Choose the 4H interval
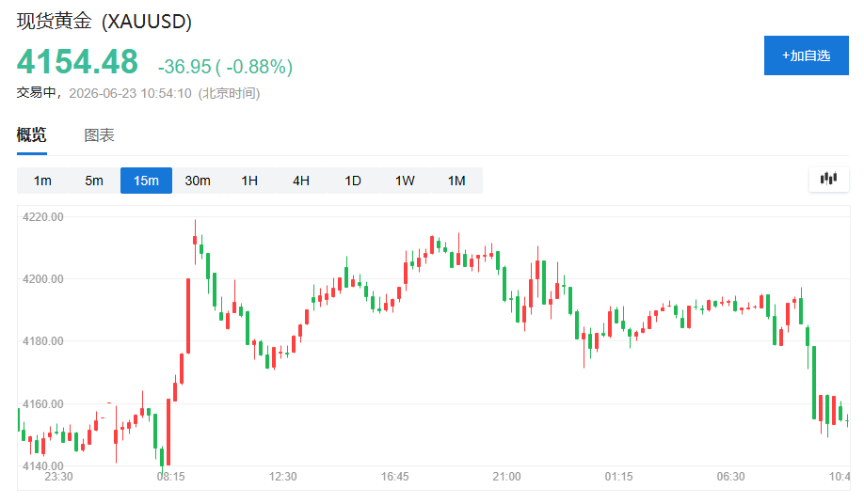Image resolution: width=864 pixels, height=504 pixels. pyautogui.click(x=301, y=181)
